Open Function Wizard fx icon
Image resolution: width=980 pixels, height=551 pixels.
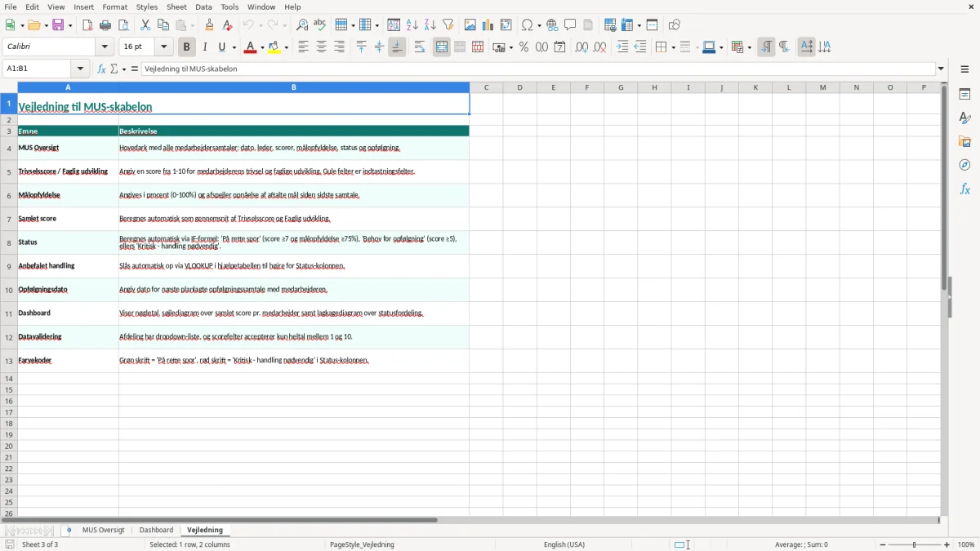point(102,69)
